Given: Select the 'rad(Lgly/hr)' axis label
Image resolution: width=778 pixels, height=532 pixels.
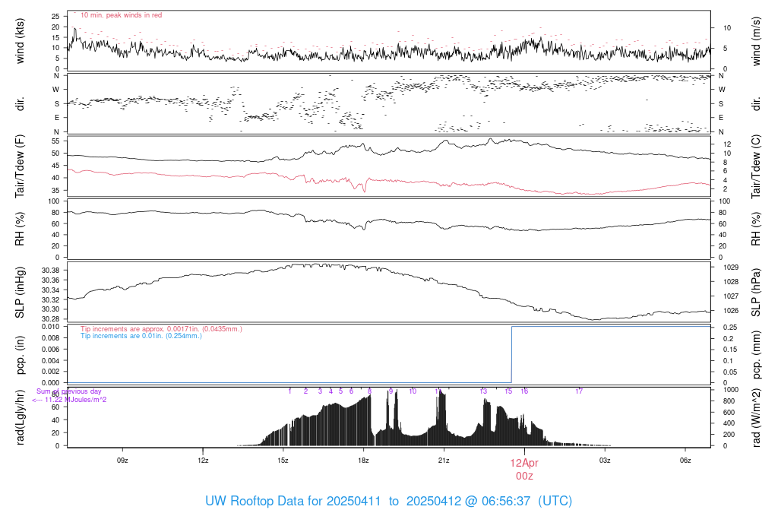Looking at the screenshot, I should pos(20,417).
